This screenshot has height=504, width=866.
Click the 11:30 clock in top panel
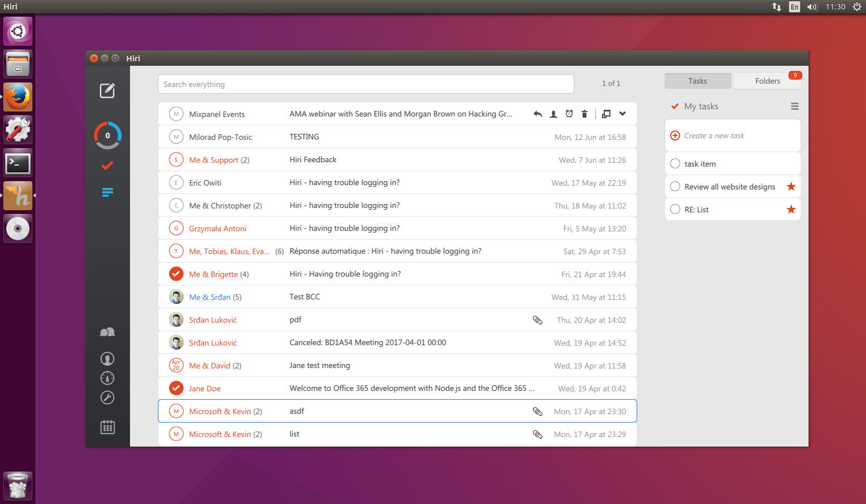835,7
